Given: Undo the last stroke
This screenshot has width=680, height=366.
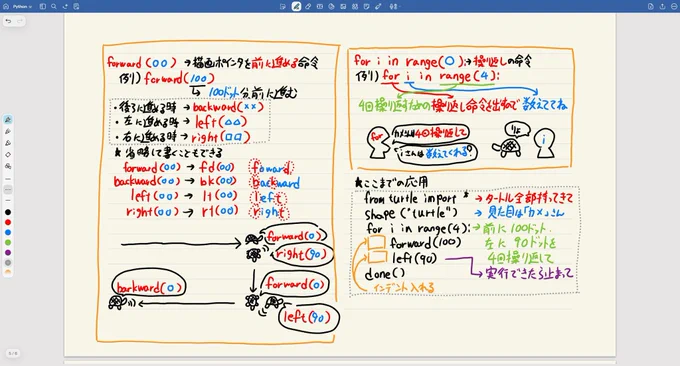Looking at the screenshot, I should [x=8, y=21].
